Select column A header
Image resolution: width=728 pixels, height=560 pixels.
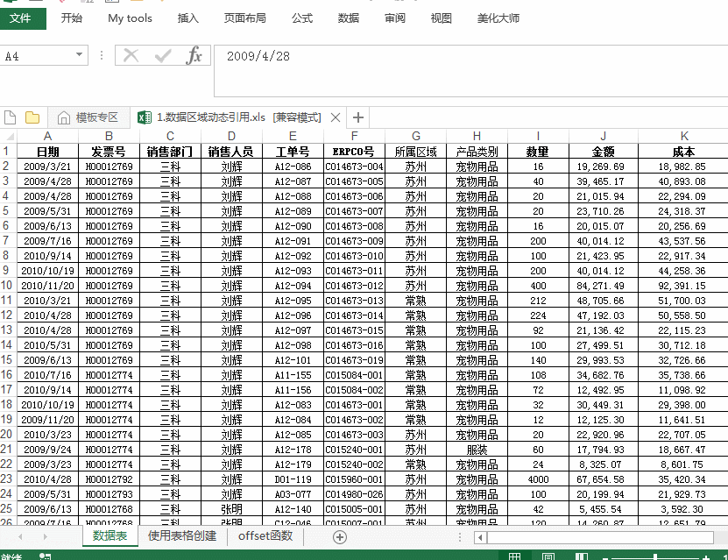click(48, 136)
